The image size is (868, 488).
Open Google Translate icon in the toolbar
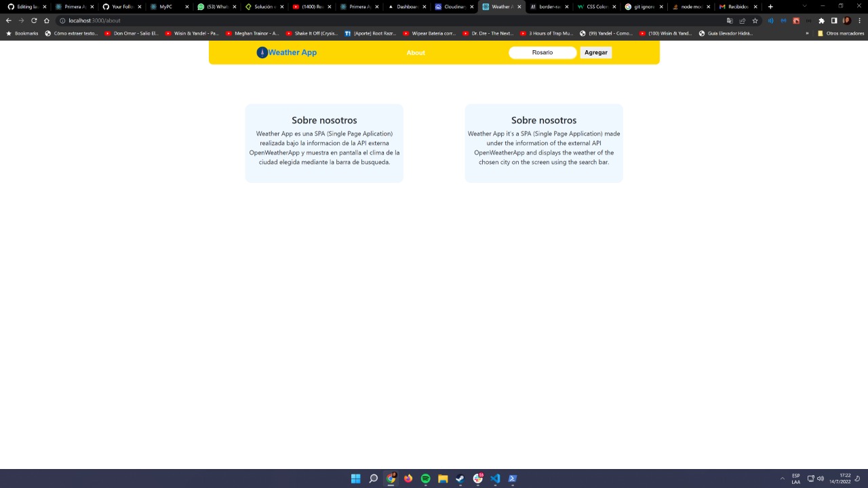coord(731,20)
